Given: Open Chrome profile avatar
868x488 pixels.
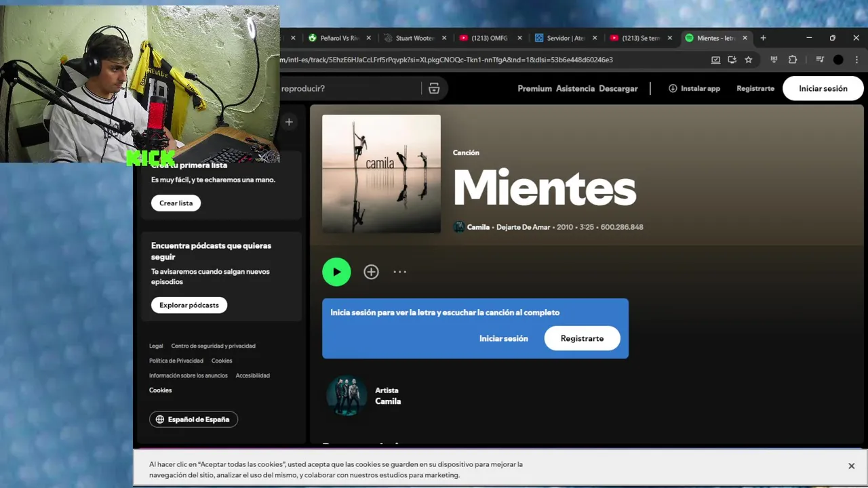Looking at the screenshot, I should (838, 60).
